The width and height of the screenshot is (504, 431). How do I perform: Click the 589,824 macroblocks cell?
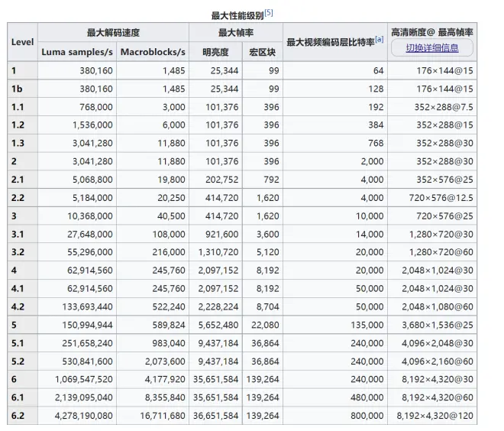[153, 325]
